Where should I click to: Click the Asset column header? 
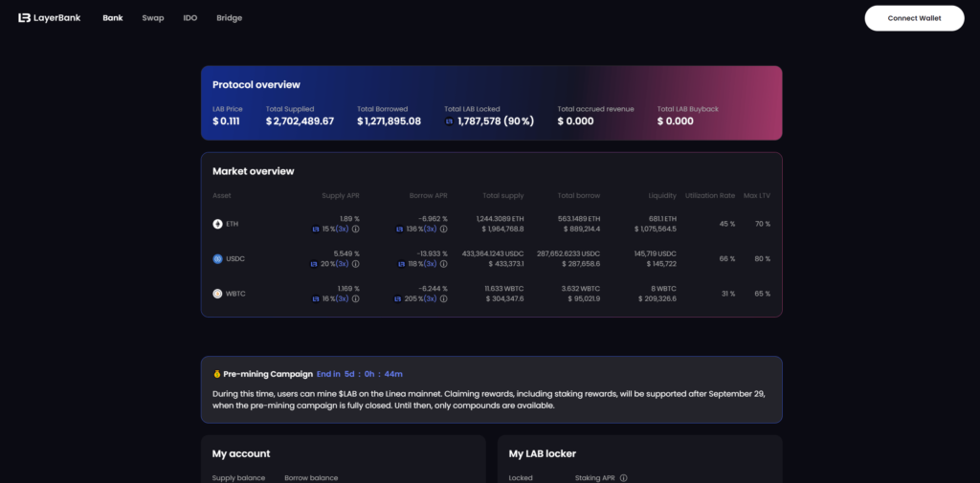tap(222, 195)
